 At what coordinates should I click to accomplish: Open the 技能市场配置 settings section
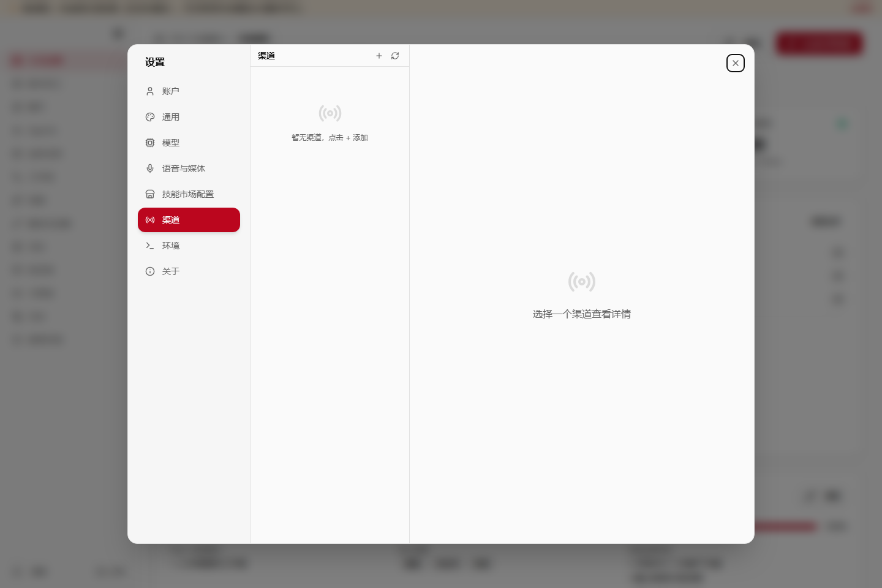point(189,194)
